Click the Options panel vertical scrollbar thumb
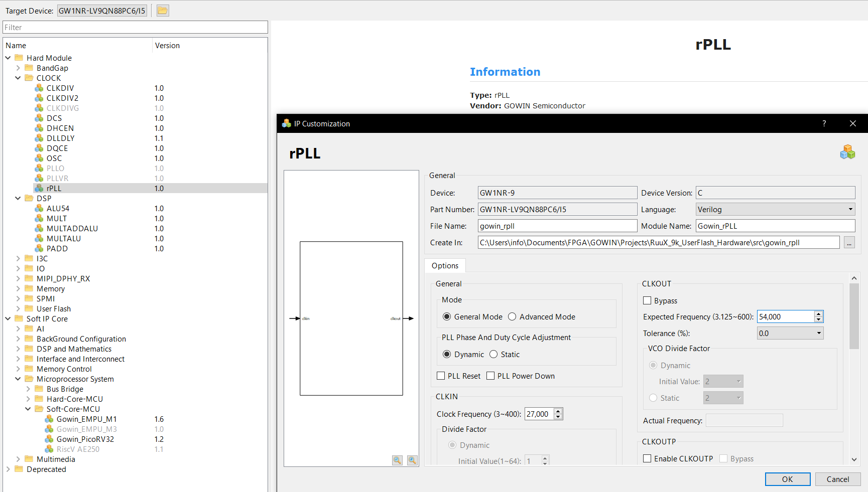868x492 pixels. [854, 316]
